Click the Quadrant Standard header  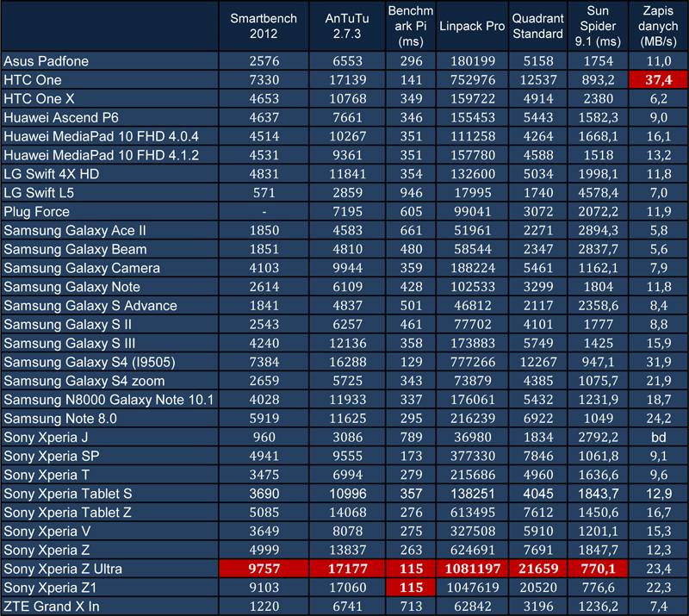click(537, 26)
